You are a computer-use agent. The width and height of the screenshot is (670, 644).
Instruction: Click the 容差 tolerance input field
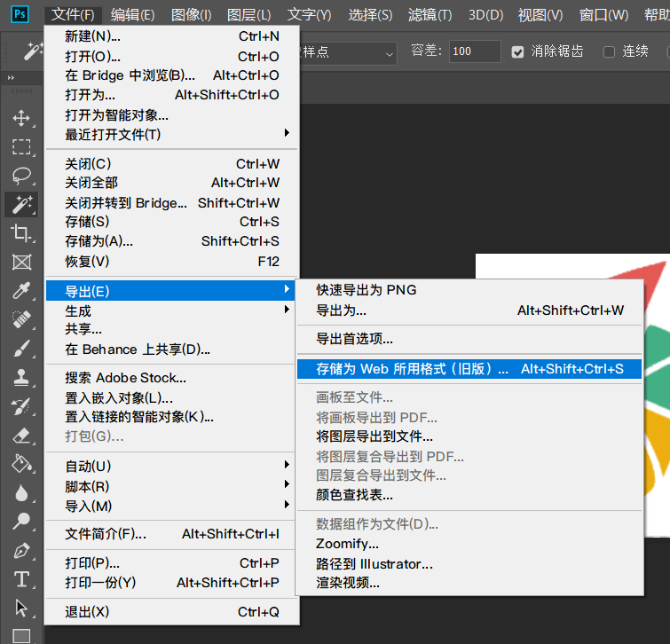click(475, 51)
